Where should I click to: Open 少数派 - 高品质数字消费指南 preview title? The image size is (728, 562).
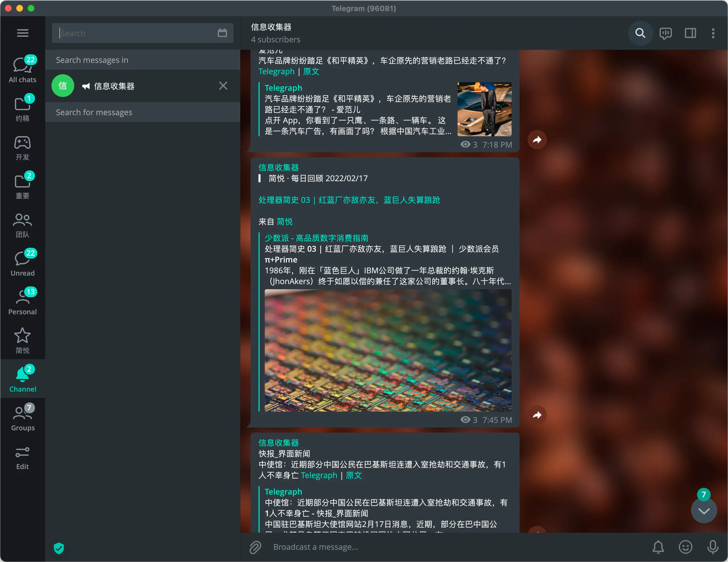point(316,238)
